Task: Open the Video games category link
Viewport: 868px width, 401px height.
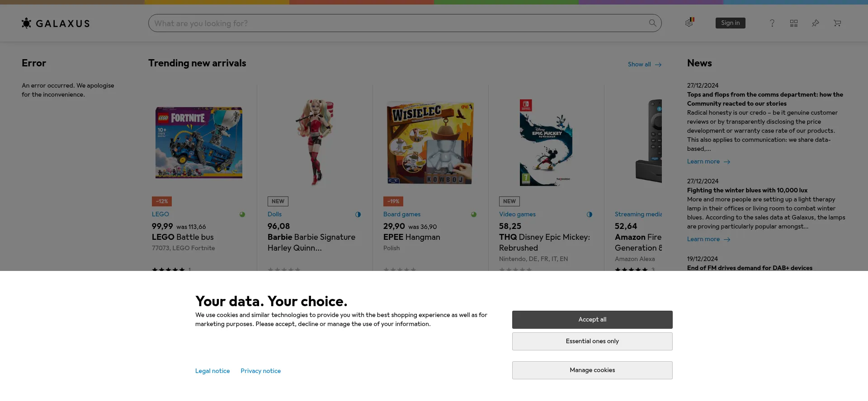Action: [x=517, y=214]
